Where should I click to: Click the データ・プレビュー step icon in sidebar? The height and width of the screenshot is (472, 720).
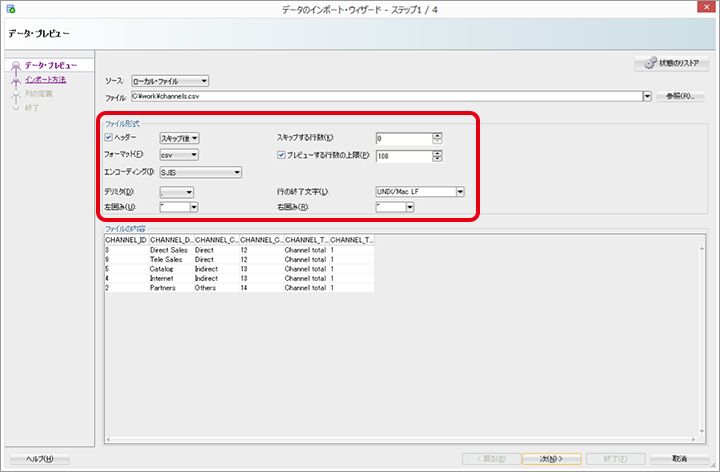pos(14,65)
